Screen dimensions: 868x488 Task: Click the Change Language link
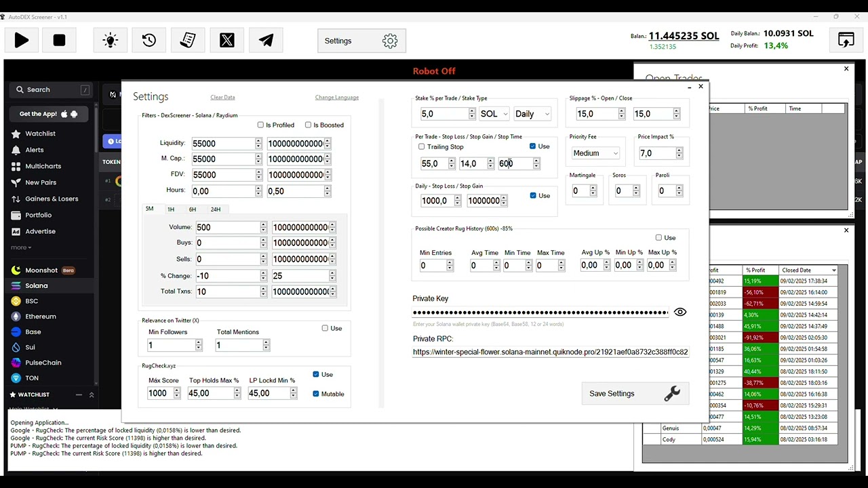pyautogui.click(x=337, y=98)
